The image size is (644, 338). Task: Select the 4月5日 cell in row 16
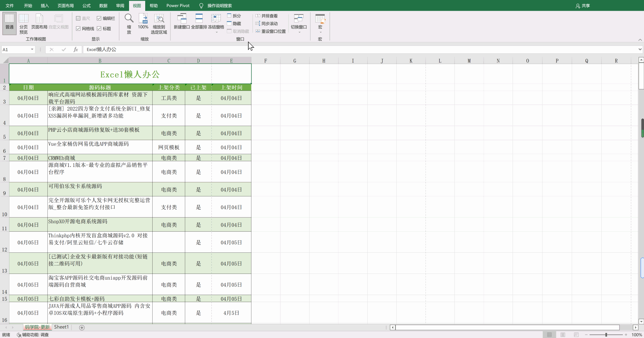(231, 313)
